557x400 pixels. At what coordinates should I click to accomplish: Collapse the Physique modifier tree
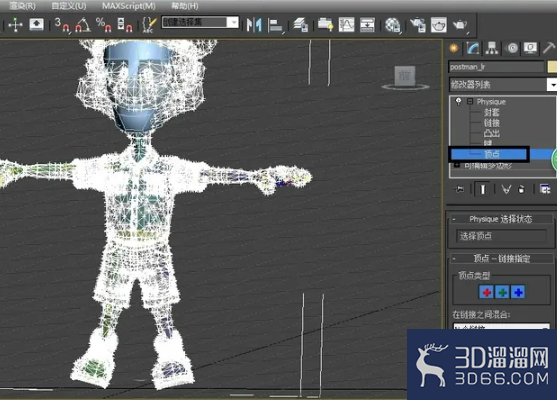pos(470,102)
